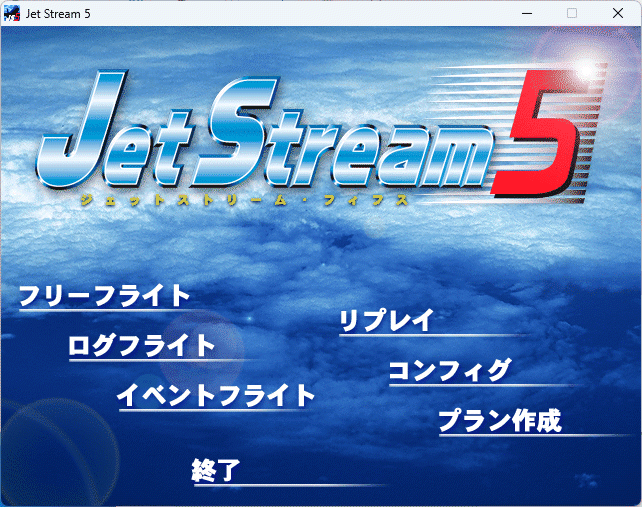Select イベントフライト (Event Flight) menu entry
642x507 pixels.
click(216, 396)
